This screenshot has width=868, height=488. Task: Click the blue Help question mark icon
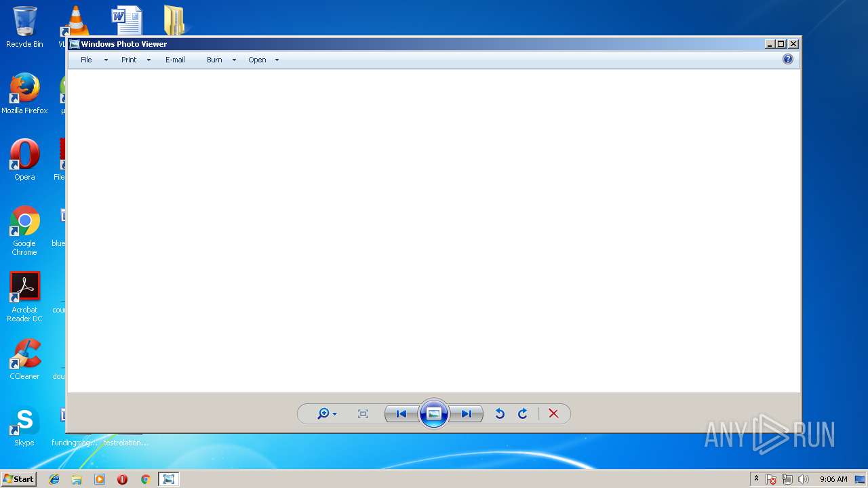pos(788,59)
